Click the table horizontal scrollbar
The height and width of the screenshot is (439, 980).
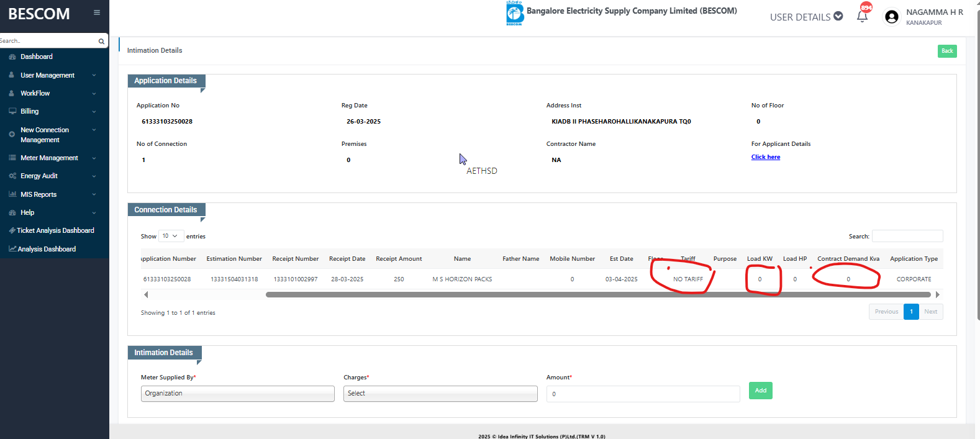[x=598, y=295]
